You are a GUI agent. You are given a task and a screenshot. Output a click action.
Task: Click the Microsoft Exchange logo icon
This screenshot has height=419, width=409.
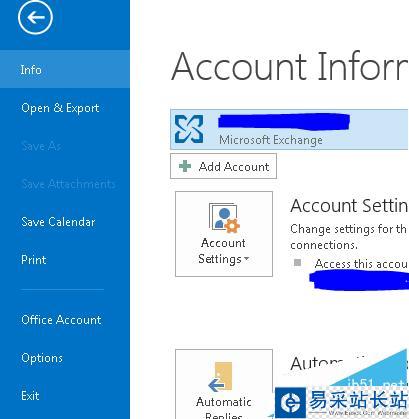pyautogui.click(x=189, y=129)
